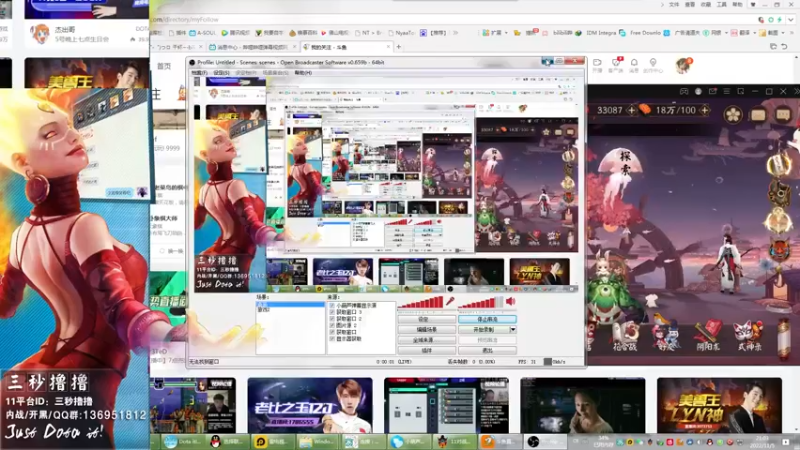Open the Douyu 客户端 icon with badge
Screen dimensions: 800x450
point(616,64)
